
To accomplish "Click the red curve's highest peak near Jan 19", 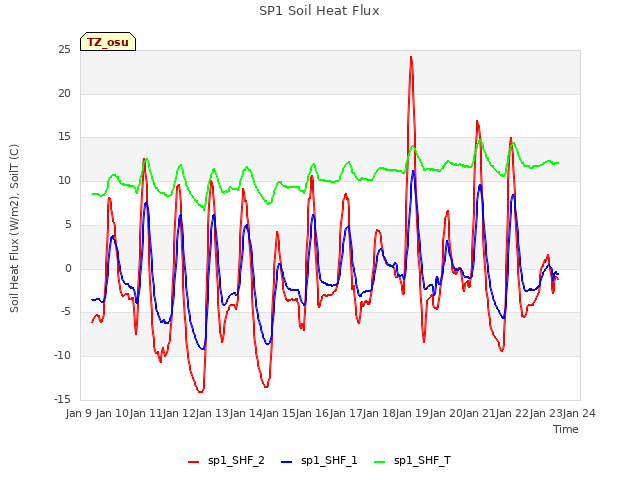I will coord(411,58).
